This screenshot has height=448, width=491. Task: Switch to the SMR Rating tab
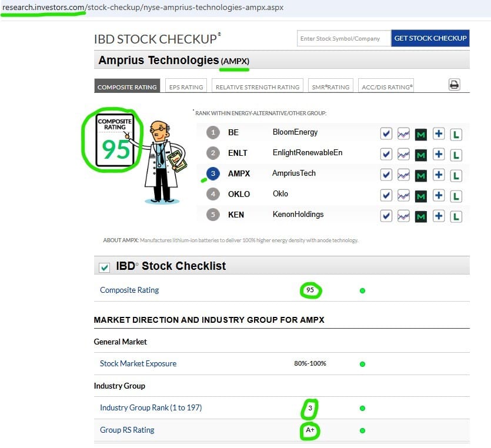tap(330, 86)
